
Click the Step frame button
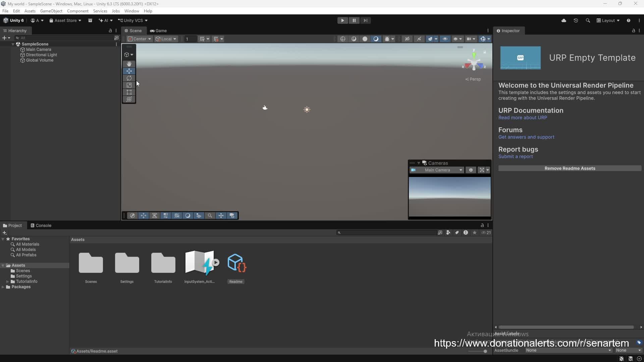point(365,20)
